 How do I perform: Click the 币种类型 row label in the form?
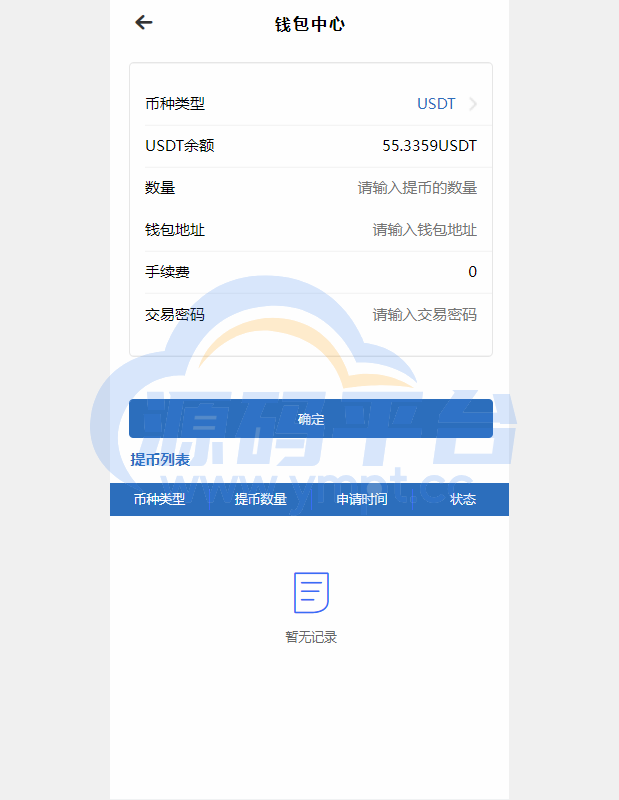click(x=175, y=104)
